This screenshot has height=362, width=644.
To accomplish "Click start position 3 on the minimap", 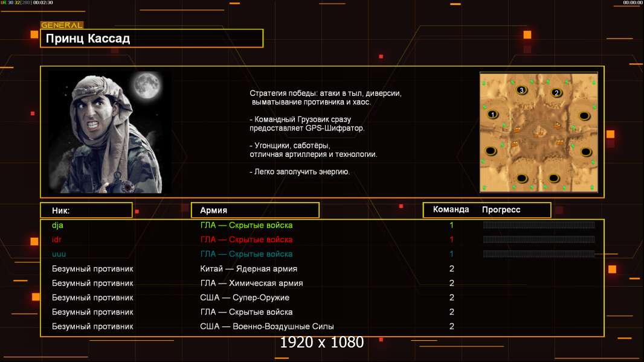I will click(x=521, y=90).
